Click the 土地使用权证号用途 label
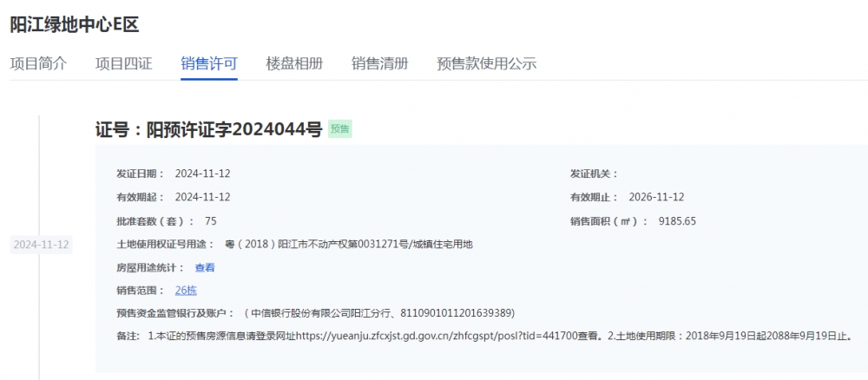868x380 pixels. [x=166, y=245]
